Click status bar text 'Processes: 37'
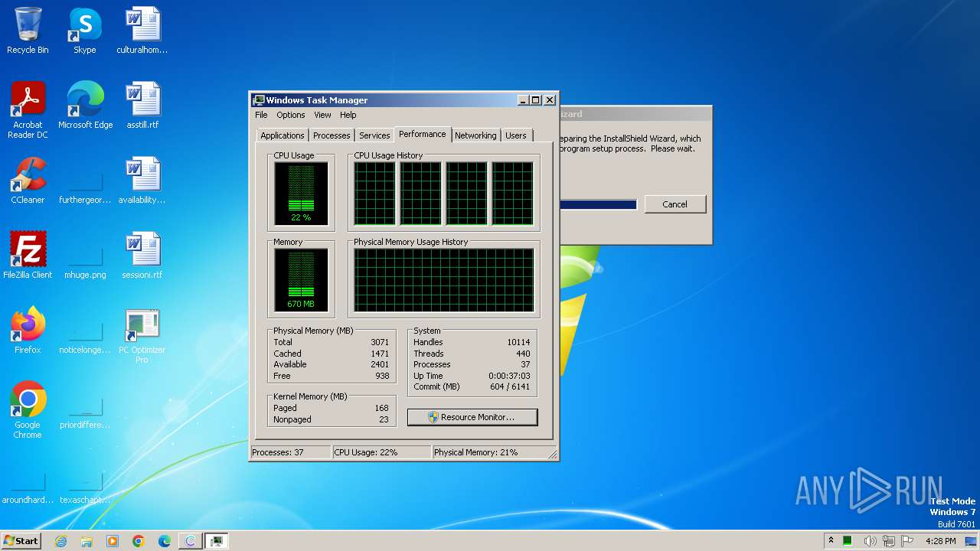 (278, 452)
